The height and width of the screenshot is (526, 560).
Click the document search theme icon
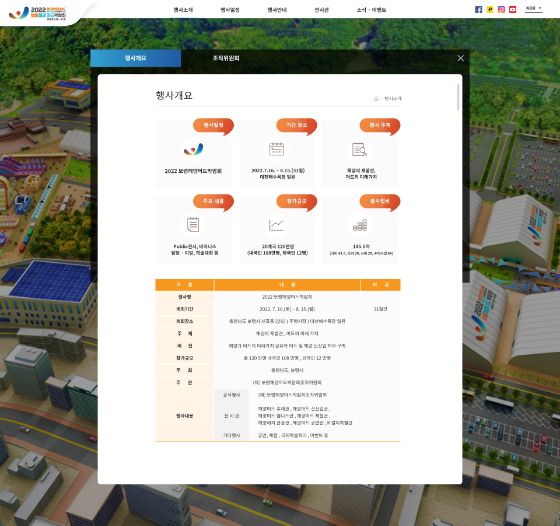pos(359,149)
